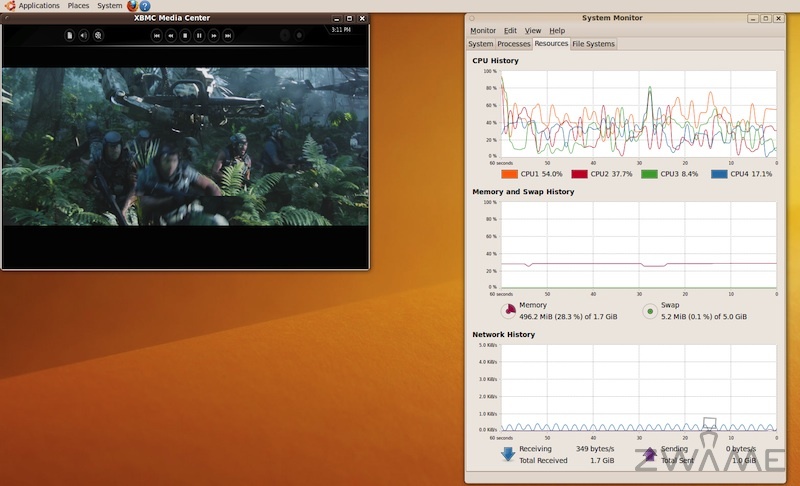Pause the video in XBMC
Viewport: 800px width, 486px height.
point(199,35)
